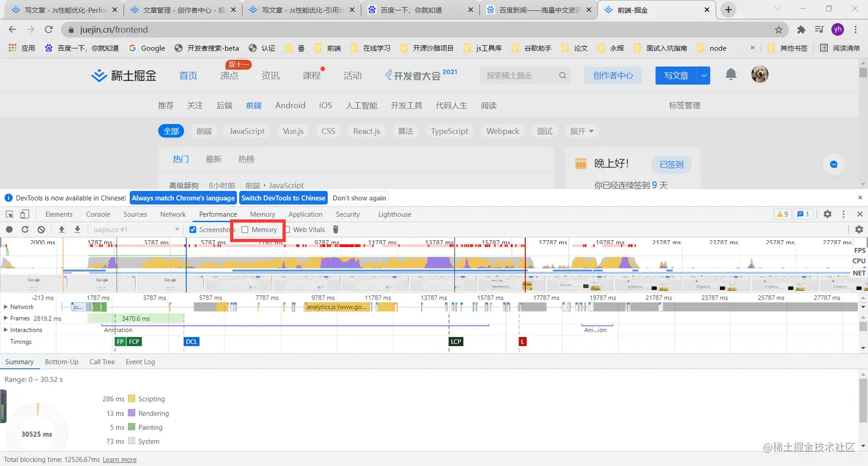Image resolution: width=868 pixels, height=466 pixels.
Task: Click the analytics.js network request bar
Action: click(338, 307)
